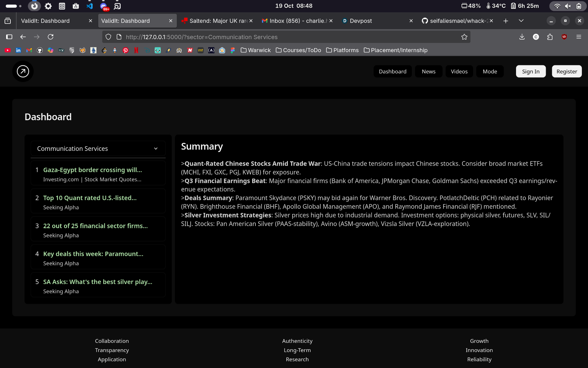Open the browser downloads icon

pos(522,37)
